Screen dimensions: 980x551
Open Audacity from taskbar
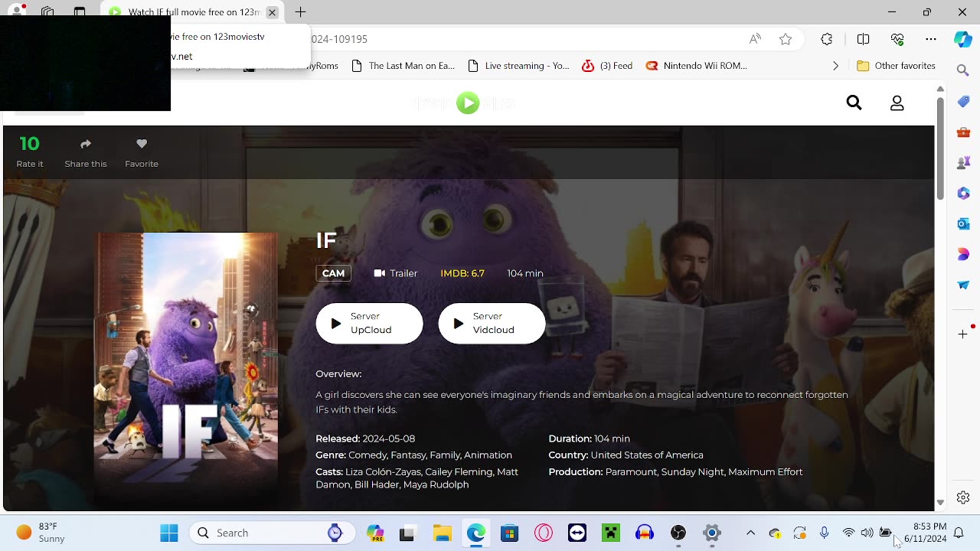click(645, 533)
